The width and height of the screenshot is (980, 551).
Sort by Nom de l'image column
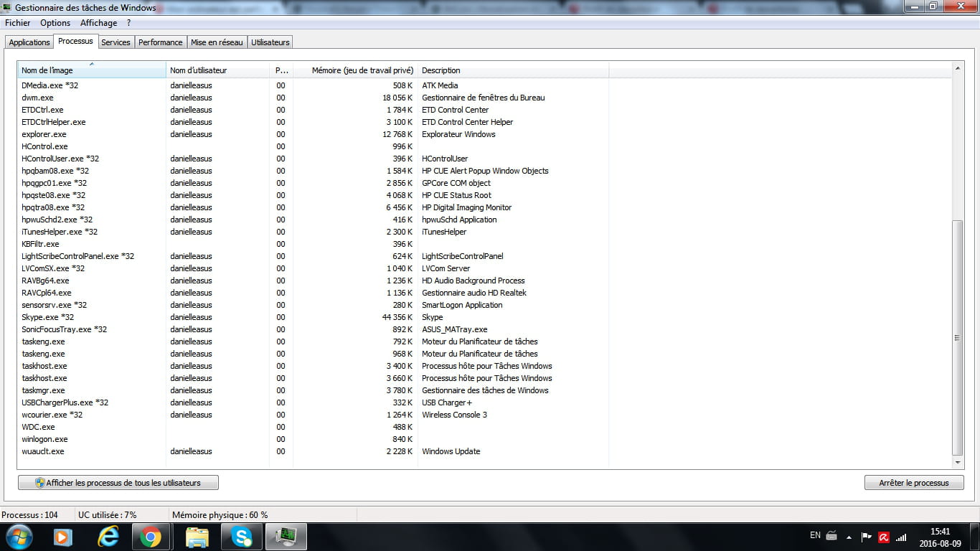pyautogui.click(x=92, y=70)
